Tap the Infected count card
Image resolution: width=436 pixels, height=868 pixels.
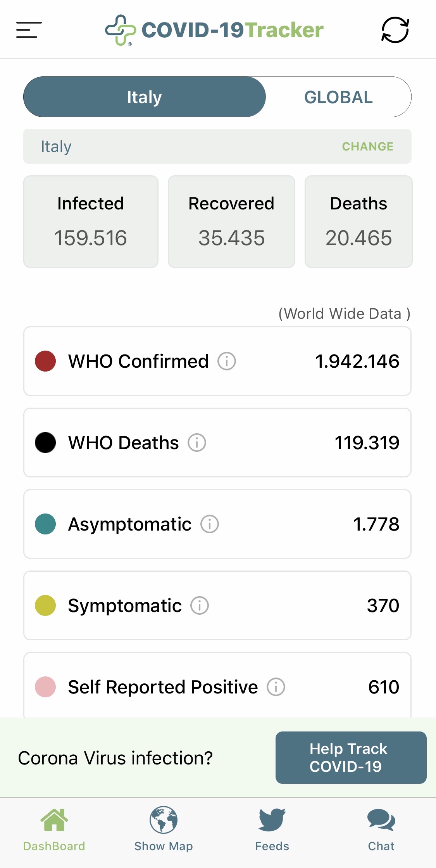91,221
